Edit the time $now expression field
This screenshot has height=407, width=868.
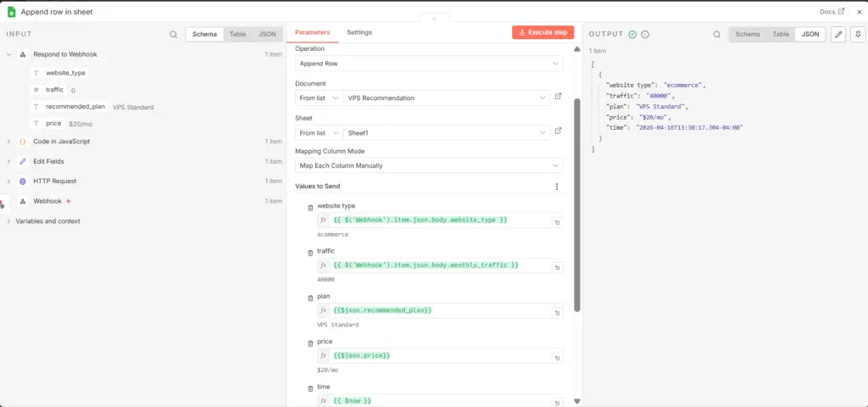[440, 400]
